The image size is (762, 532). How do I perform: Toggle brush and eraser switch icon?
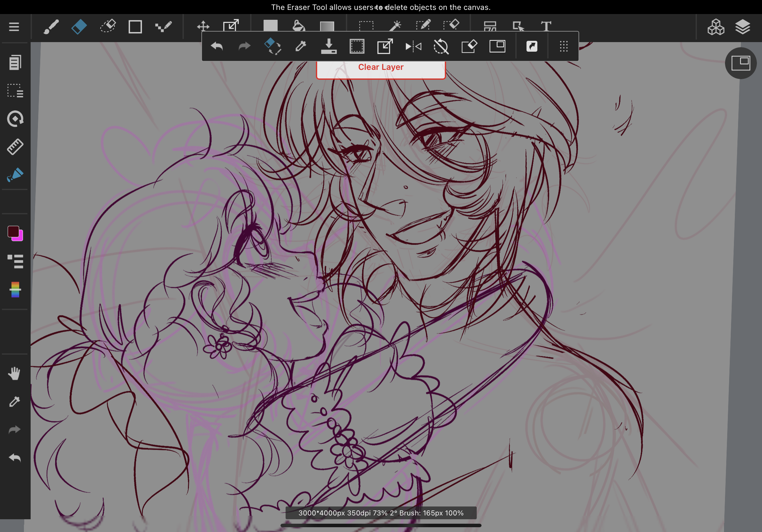click(x=273, y=46)
